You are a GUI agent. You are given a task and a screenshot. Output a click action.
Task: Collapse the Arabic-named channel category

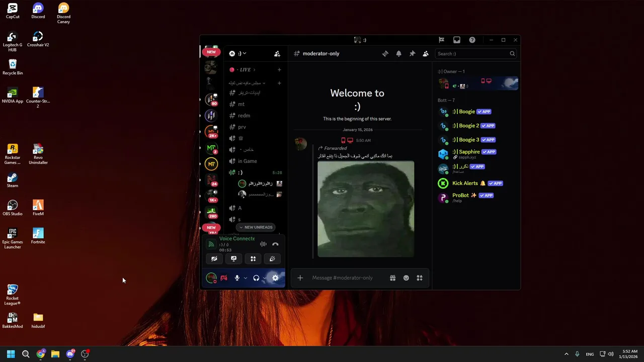[247, 83]
